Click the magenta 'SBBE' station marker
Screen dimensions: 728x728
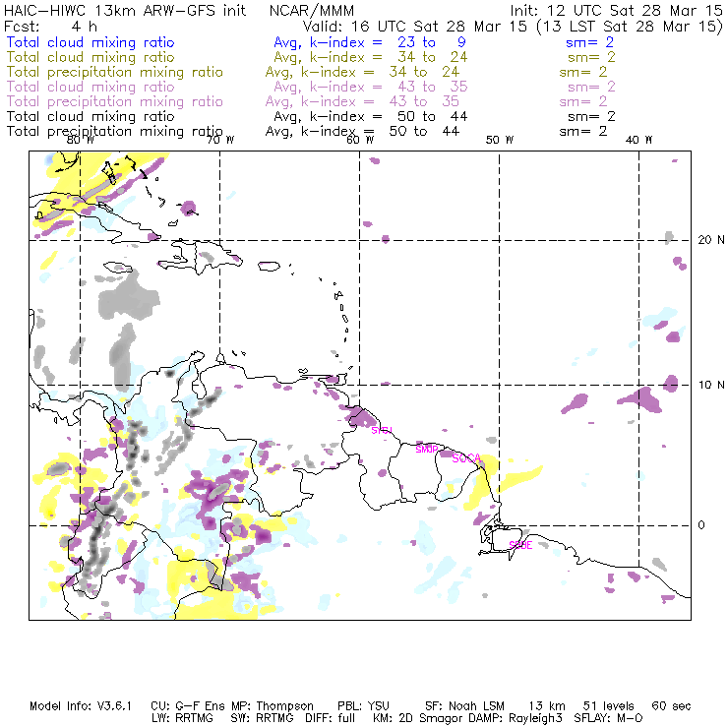point(520,545)
